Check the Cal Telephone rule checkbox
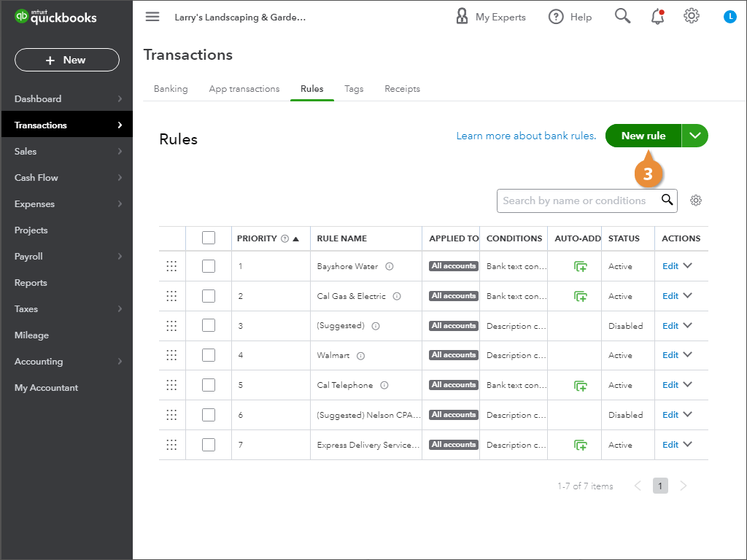The width and height of the screenshot is (747, 560). coord(209,385)
